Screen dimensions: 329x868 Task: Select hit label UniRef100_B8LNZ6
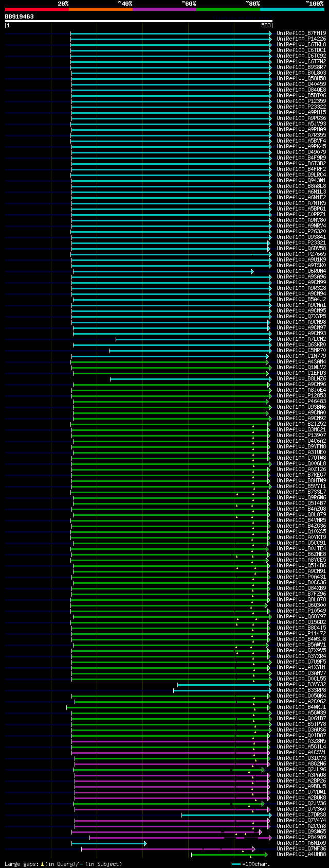click(x=301, y=378)
